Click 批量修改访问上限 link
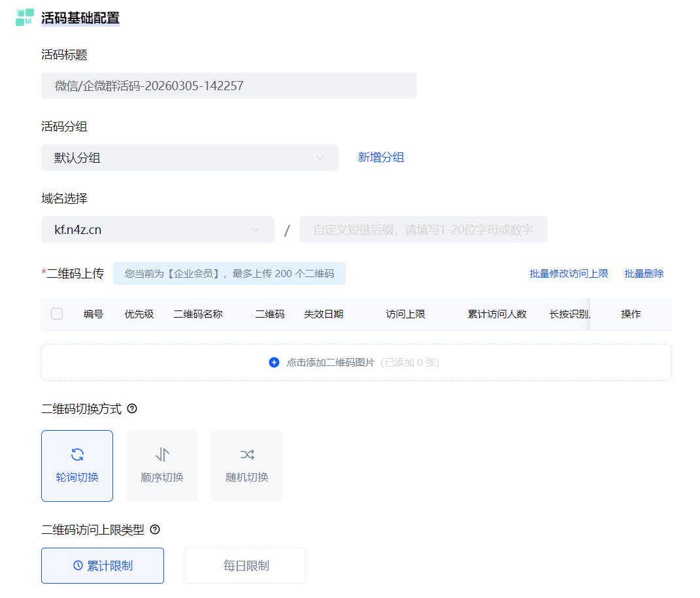Image resolution: width=700 pixels, height=598 pixels. [569, 274]
